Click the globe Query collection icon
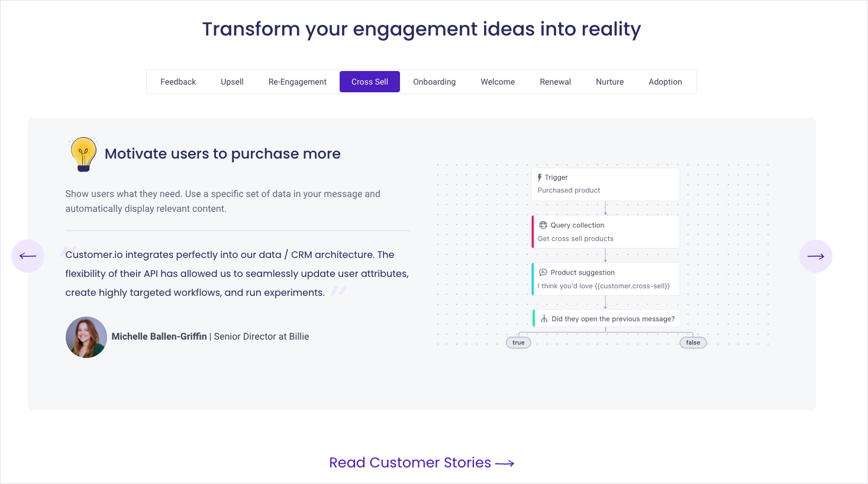Screen dimensions: 868x484 (x=543, y=225)
